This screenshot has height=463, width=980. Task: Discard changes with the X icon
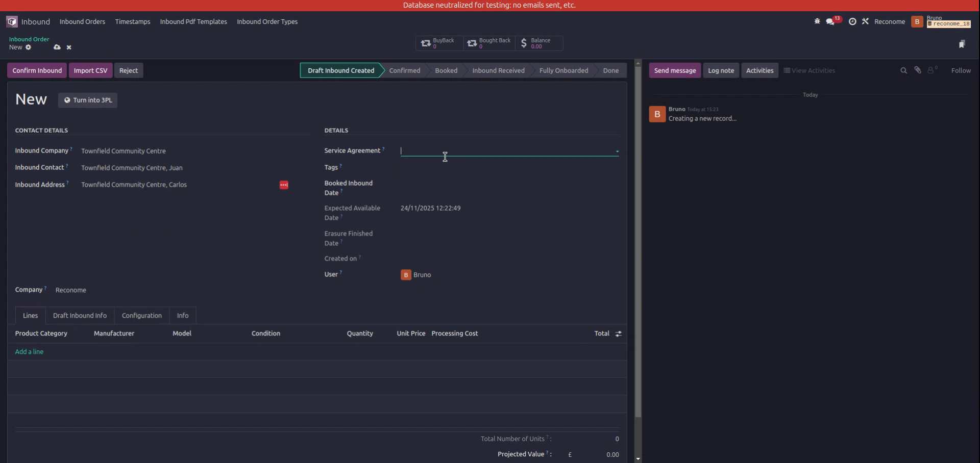pyautogui.click(x=69, y=47)
